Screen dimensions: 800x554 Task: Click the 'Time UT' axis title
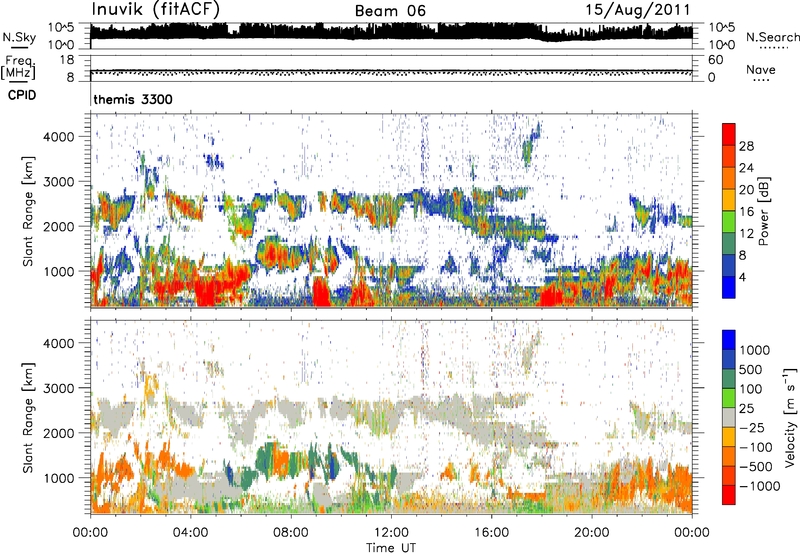point(391,548)
